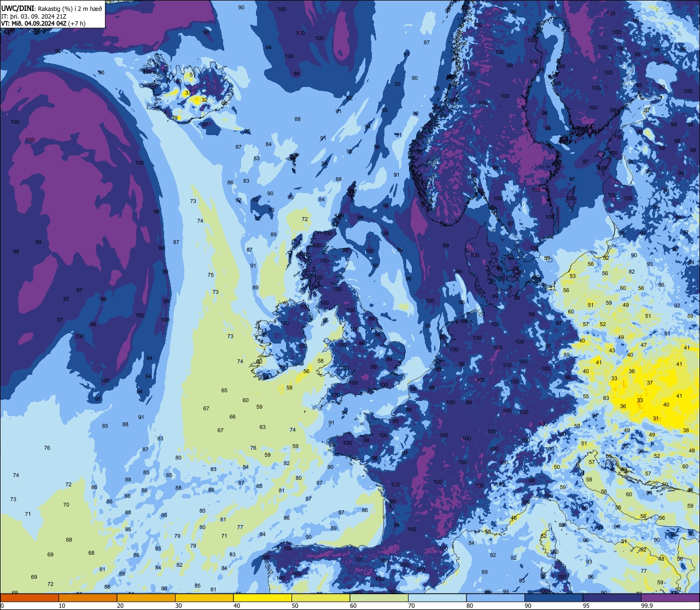Click the VT valid time line 04Z
The height and width of the screenshot is (610, 700).
(44, 23)
